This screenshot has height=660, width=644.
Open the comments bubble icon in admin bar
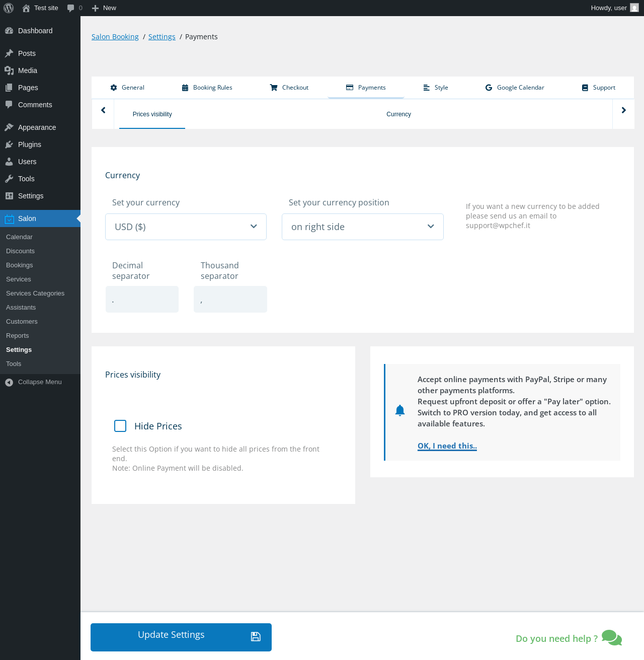(x=70, y=8)
